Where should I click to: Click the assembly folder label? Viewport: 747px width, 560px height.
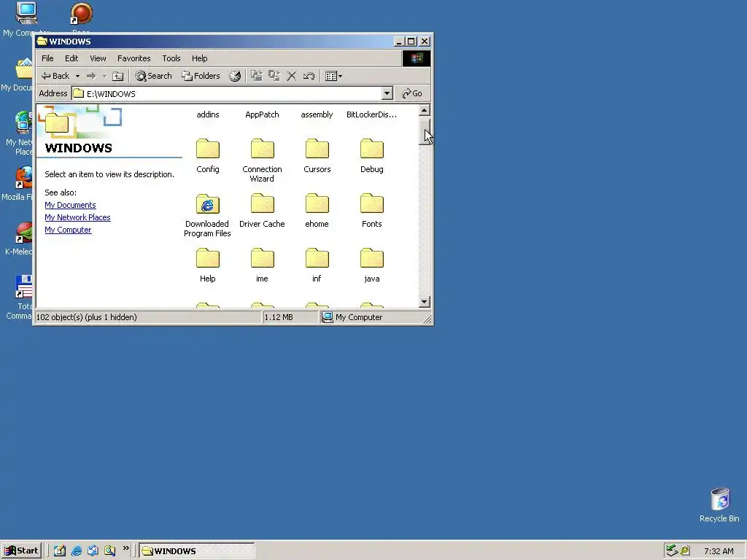click(317, 114)
